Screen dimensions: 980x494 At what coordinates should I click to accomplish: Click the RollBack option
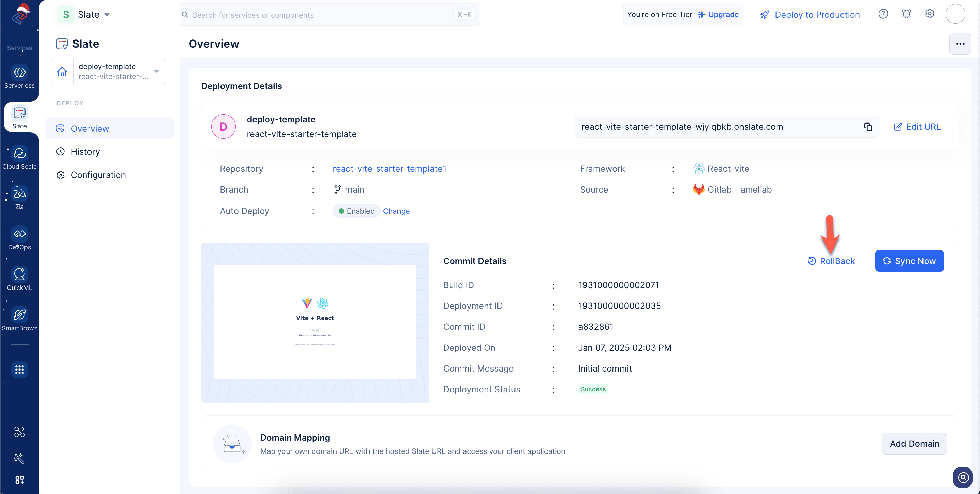point(831,261)
